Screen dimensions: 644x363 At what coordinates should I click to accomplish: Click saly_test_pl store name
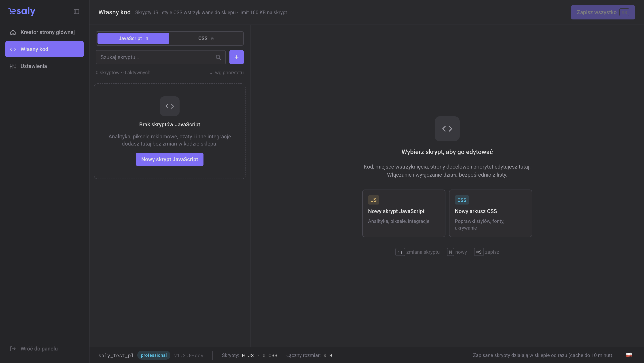pos(116,355)
